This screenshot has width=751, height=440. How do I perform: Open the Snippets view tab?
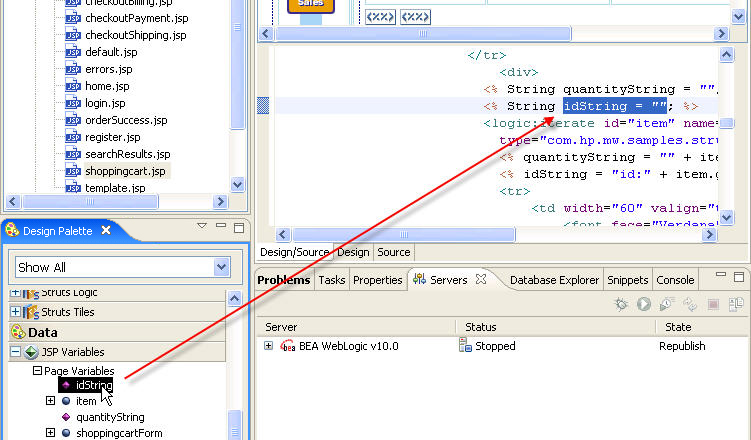627,280
